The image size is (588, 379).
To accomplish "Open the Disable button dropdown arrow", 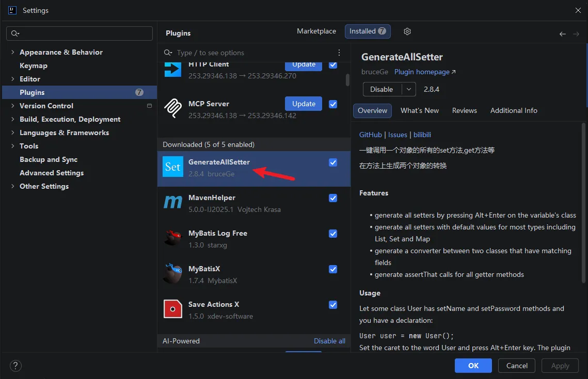I will [409, 89].
